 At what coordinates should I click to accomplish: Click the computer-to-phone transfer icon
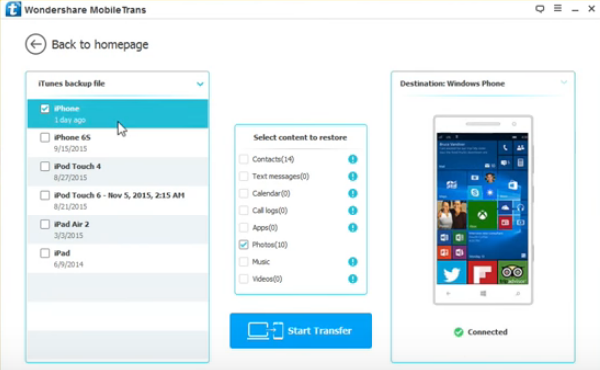(x=265, y=331)
